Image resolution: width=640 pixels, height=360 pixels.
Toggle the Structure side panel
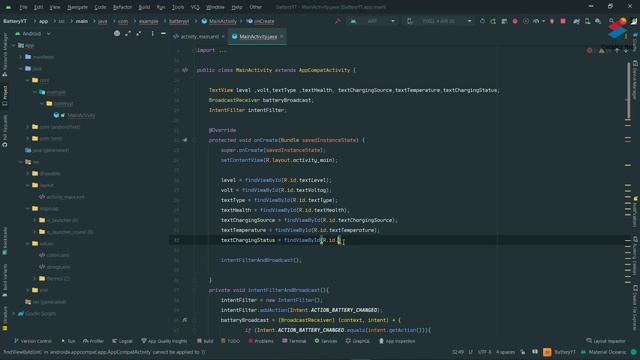(x=5, y=318)
